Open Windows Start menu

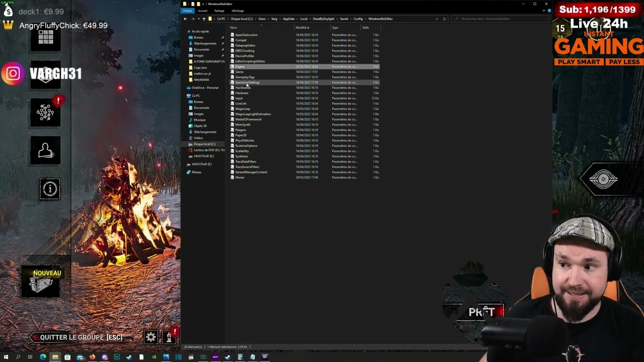(x=6, y=357)
